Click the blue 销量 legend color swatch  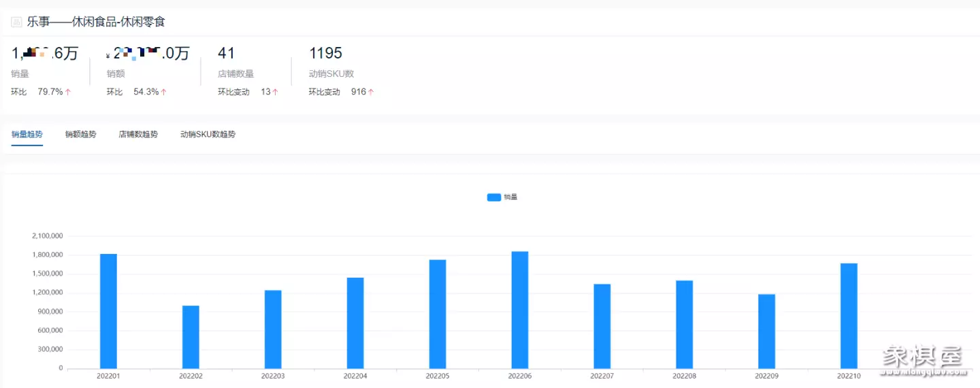[x=494, y=197]
